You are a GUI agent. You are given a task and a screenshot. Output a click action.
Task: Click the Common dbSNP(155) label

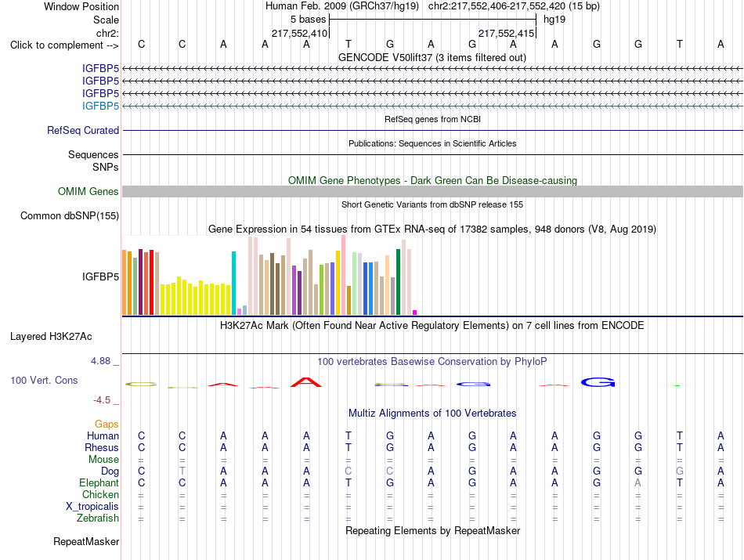pos(69,216)
